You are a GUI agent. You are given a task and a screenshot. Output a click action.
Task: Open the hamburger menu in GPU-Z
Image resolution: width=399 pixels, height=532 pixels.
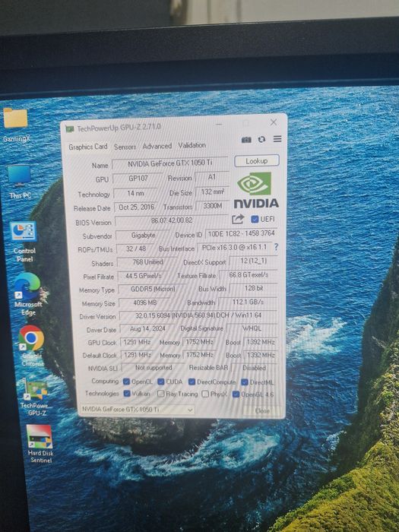[x=277, y=139]
